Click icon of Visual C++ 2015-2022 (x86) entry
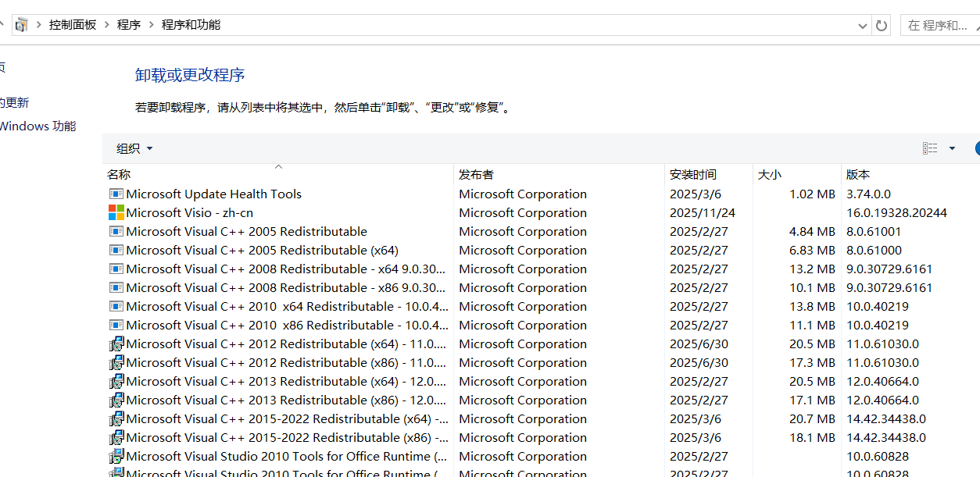Image resolution: width=980 pixels, height=477 pixels. [x=116, y=437]
